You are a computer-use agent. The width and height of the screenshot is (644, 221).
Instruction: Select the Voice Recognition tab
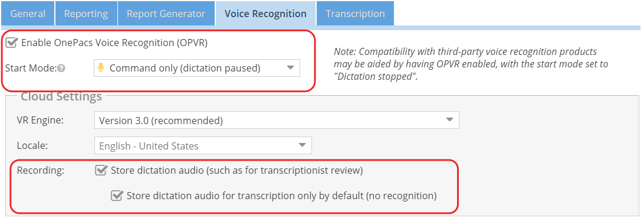coord(265,14)
